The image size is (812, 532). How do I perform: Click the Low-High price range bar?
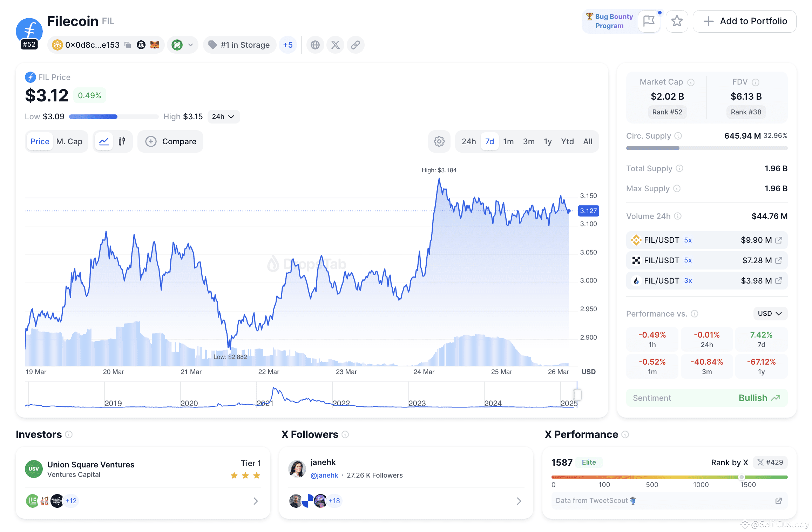click(114, 117)
